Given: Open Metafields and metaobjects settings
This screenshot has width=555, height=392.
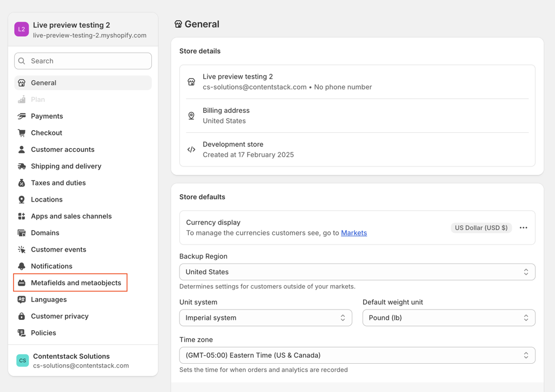Looking at the screenshot, I should [x=76, y=283].
